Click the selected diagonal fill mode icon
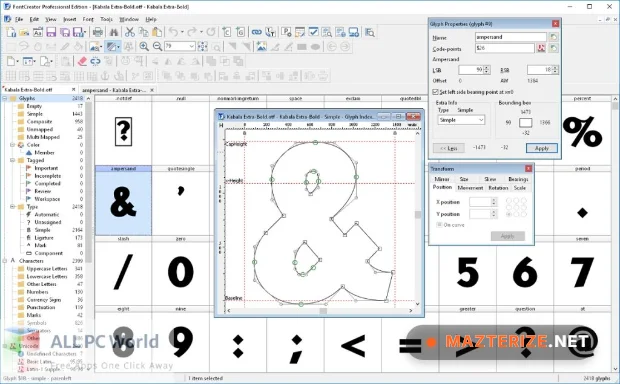620x384 pixels. 112,47
